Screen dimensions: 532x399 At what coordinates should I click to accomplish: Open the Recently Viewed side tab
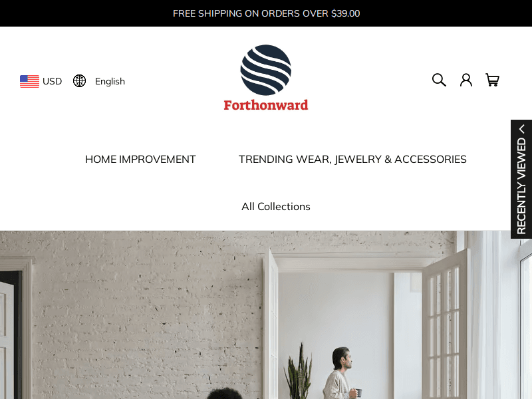pos(521,179)
